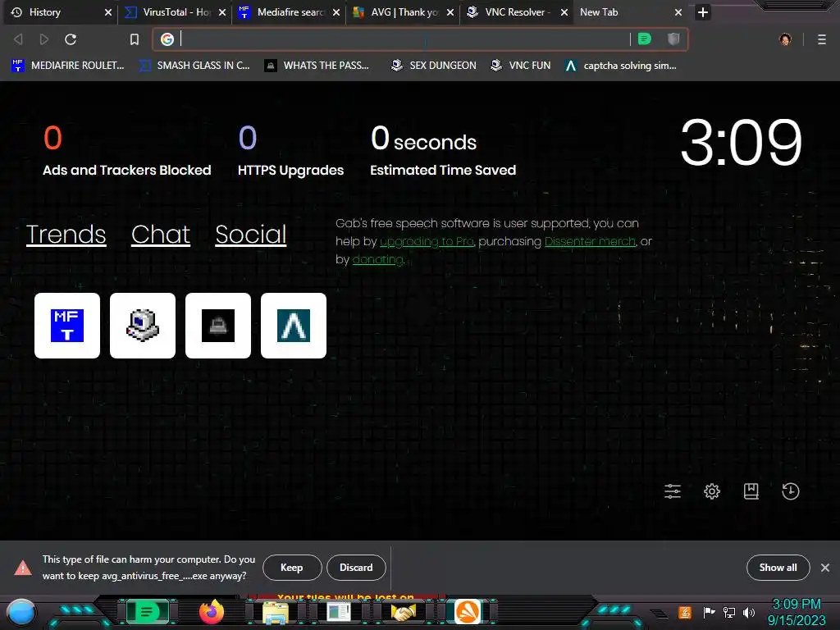Click the Estimated Time Saved stat
The width and height of the screenshot is (840, 630).
tap(442, 151)
